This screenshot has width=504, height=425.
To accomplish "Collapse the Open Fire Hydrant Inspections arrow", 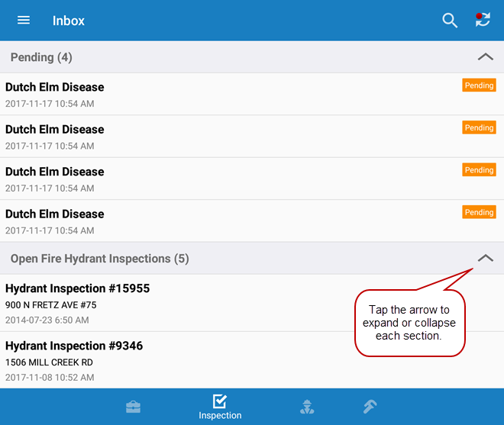I will point(485,259).
